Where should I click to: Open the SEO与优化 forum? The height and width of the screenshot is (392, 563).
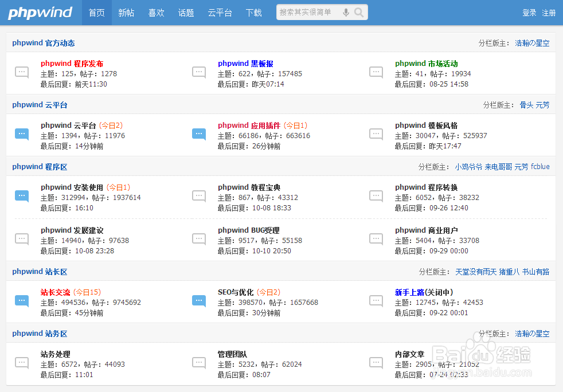[x=236, y=292]
